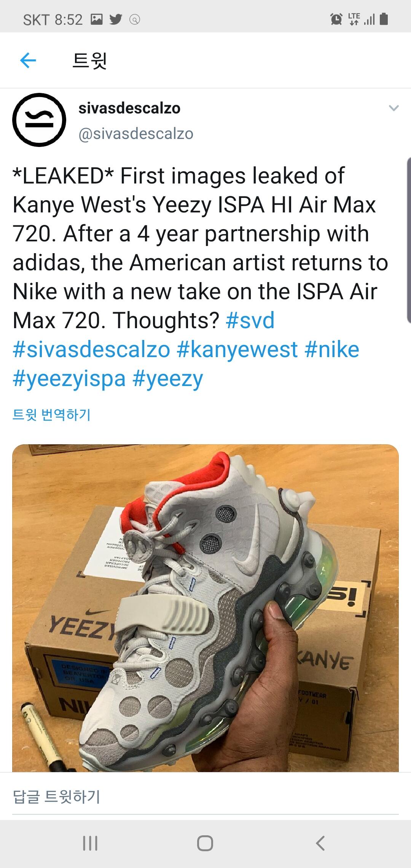Viewport: 411px width, 868px height.
Task: Tap the Android back navigation chevron
Action: 320,843
